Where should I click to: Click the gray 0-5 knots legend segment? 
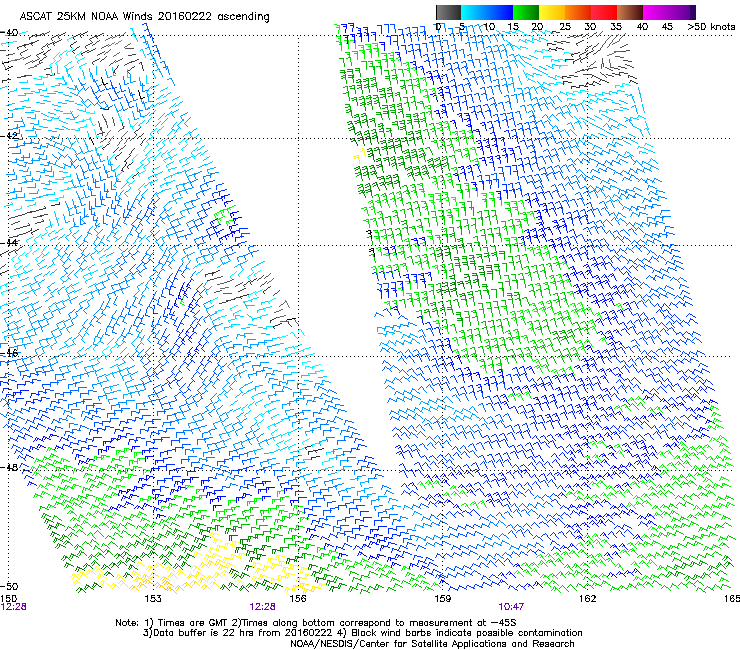pyautogui.click(x=448, y=13)
